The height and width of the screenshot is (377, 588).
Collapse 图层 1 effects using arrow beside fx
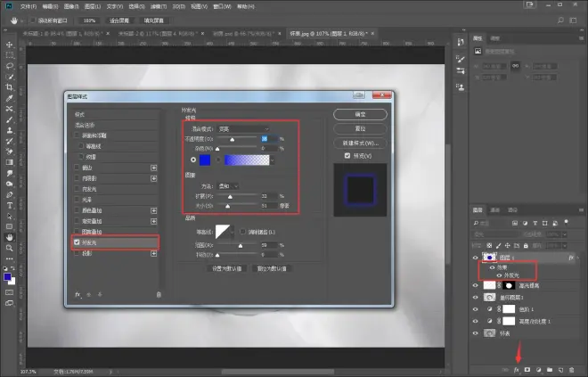[578, 258]
